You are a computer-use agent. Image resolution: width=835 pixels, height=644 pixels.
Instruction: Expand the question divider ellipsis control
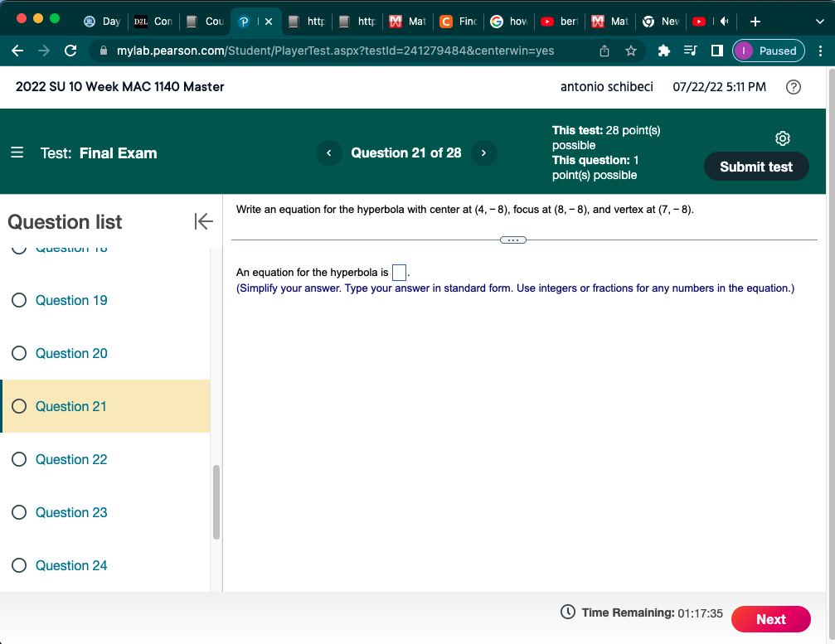click(512, 240)
